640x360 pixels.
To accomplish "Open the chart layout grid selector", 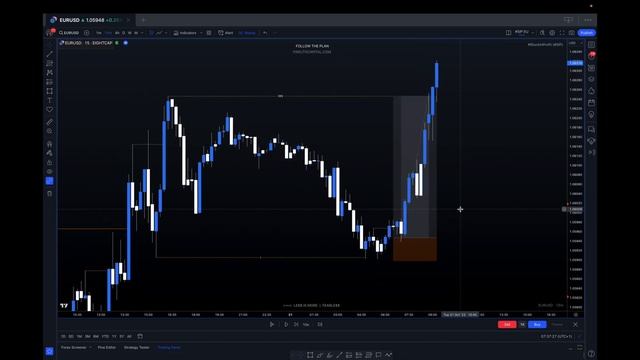I will click(509, 33).
